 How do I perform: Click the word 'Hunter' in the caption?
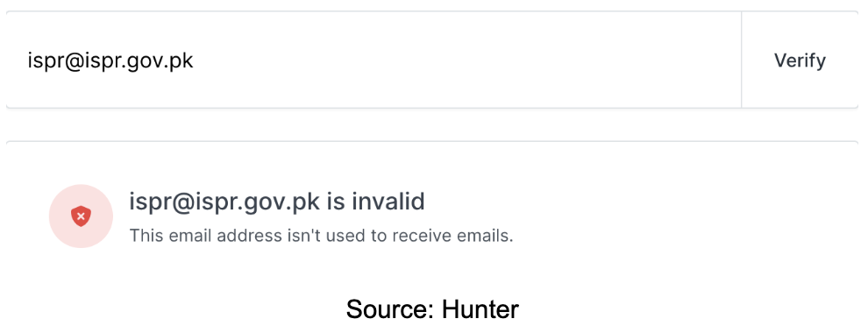[480, 309]
